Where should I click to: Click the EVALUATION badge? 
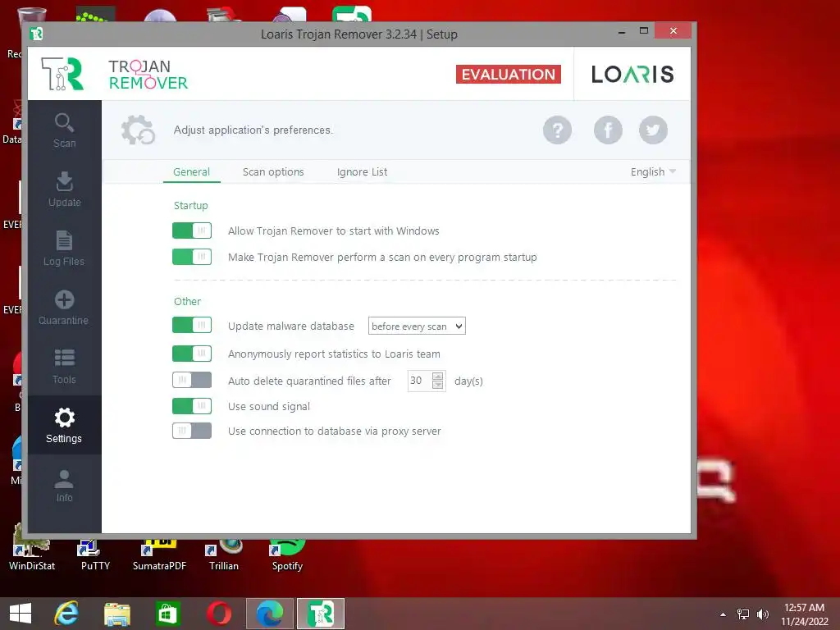[509, 74]
